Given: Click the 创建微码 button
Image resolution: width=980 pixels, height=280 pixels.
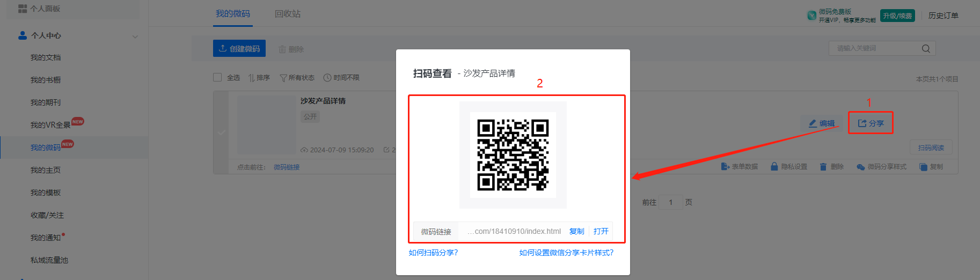Looking at the screenshot, I should [239, 49].
